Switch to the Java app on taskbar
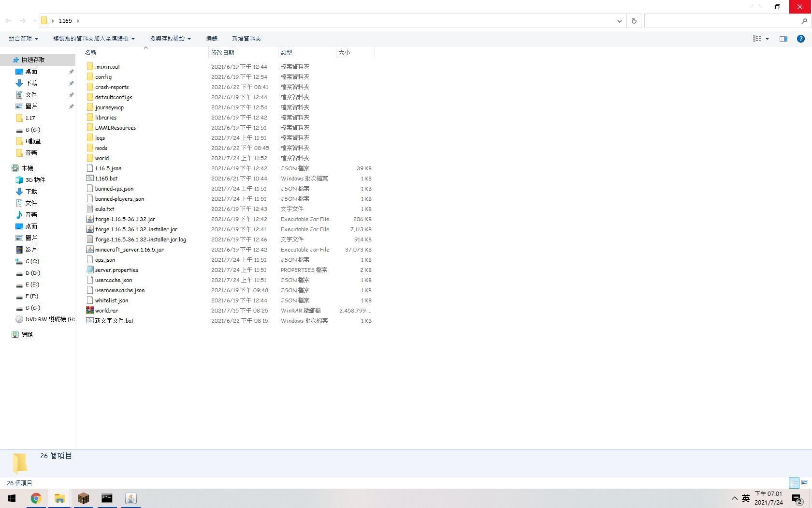The image size is (812, 508). (130, 498)
